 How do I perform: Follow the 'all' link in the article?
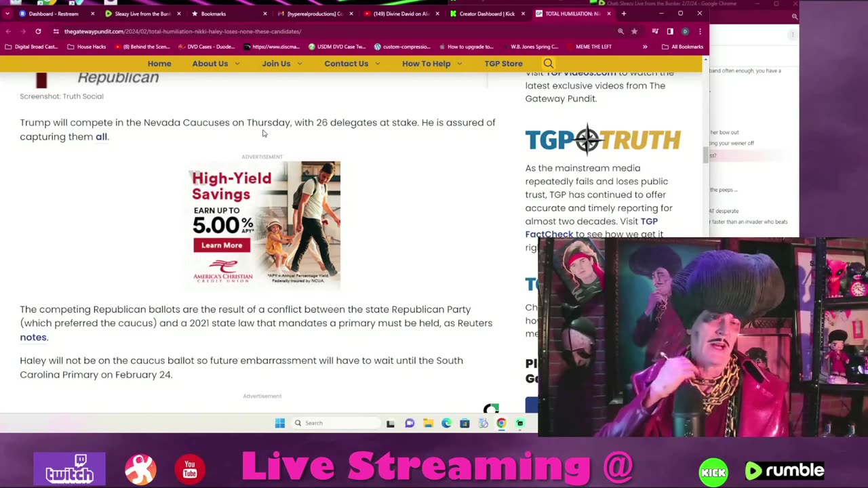tap(101, 137)
